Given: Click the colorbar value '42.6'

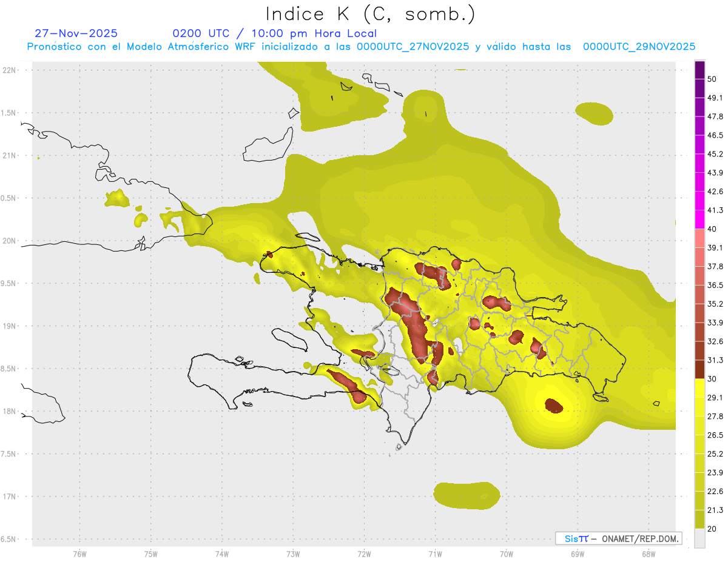Looking at the screenshot, I should point(715,192).
